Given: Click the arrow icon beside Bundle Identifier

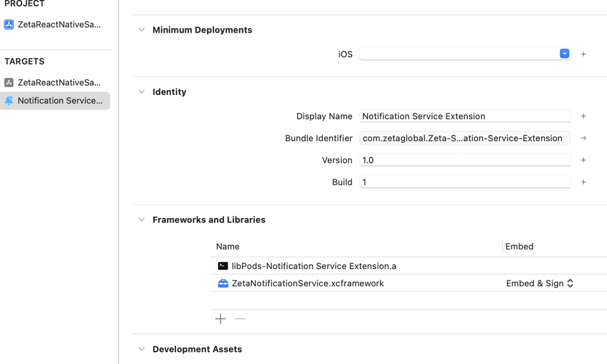Looking at the screenshot, I should tap(583, 138).
